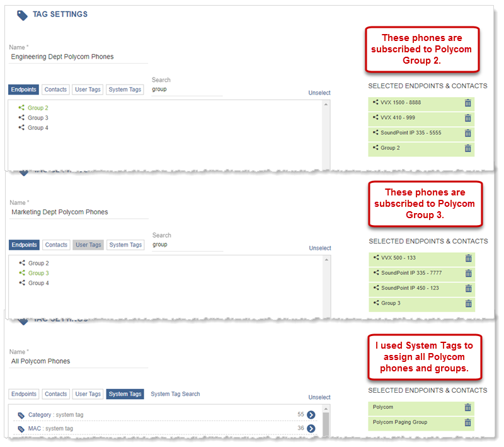Select Group 2 in Marketing endpoint list
Viewport: 504px width, 447px height.
click(38, 263)
